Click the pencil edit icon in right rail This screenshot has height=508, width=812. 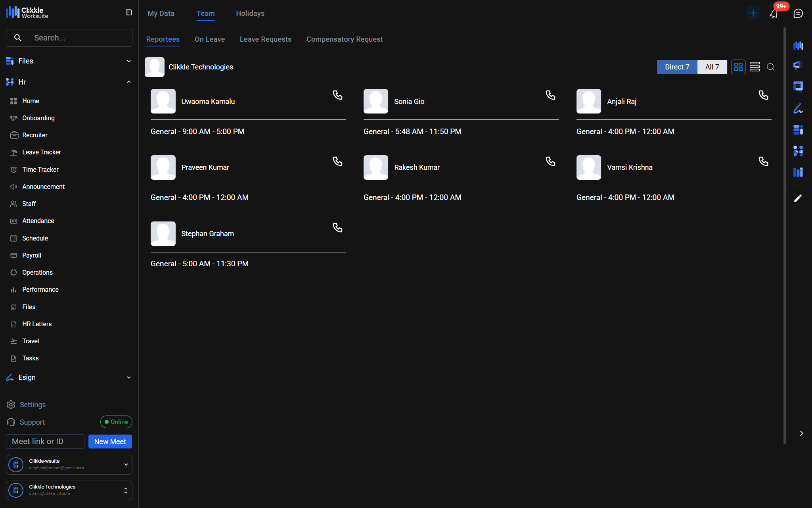798,198
